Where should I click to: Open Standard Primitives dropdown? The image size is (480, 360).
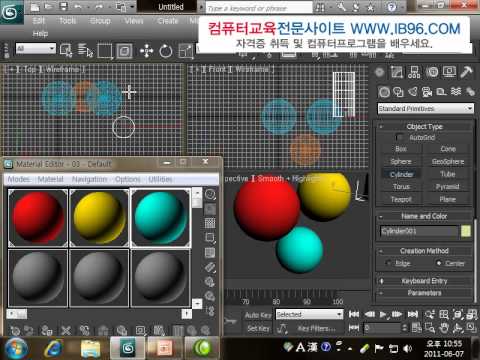(425, 109)
